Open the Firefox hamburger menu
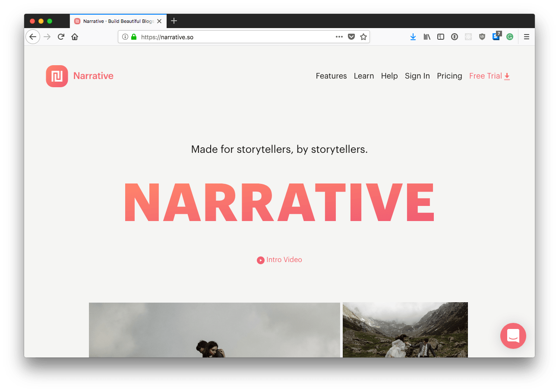This screenshot has height=392, width=559. click(527, 37)
